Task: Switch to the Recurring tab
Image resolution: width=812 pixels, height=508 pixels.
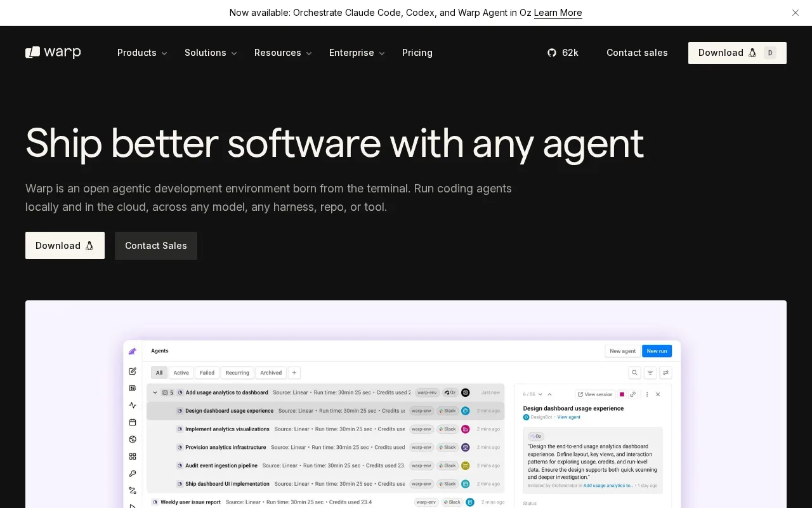Action: click(x=237, y=373)
